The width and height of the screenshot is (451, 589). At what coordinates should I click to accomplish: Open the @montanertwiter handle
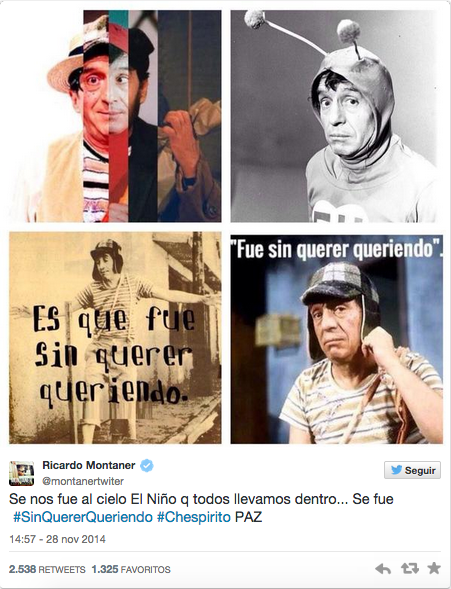tap(83, 481)
